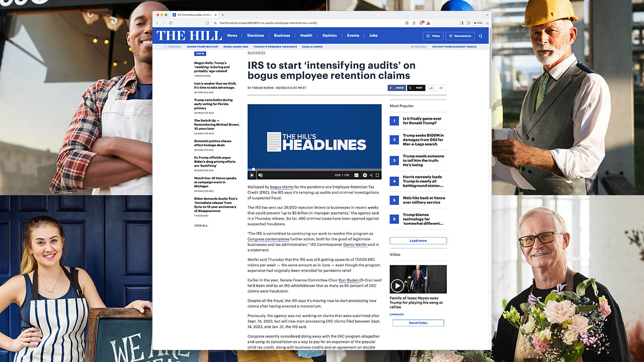644x362 pixels.
Task: Click the print article icon
Action: tap(441, 88)
